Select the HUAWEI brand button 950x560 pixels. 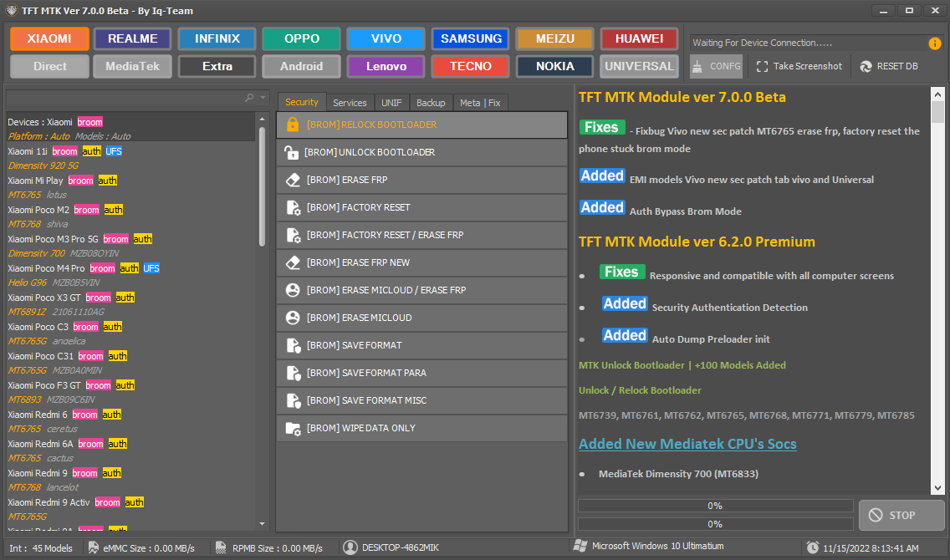click(639, 38)
